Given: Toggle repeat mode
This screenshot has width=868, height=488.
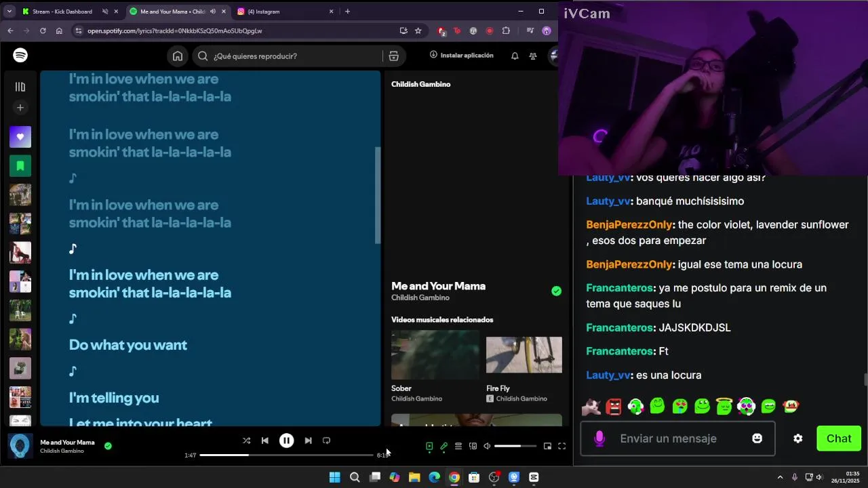Looking at the screenshot, I should click(x=326, y=441).
